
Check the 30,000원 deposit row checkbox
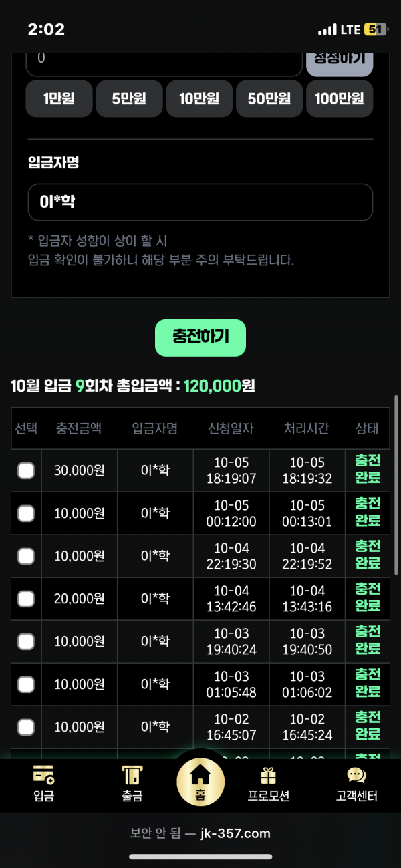click(x=26, y=471)
